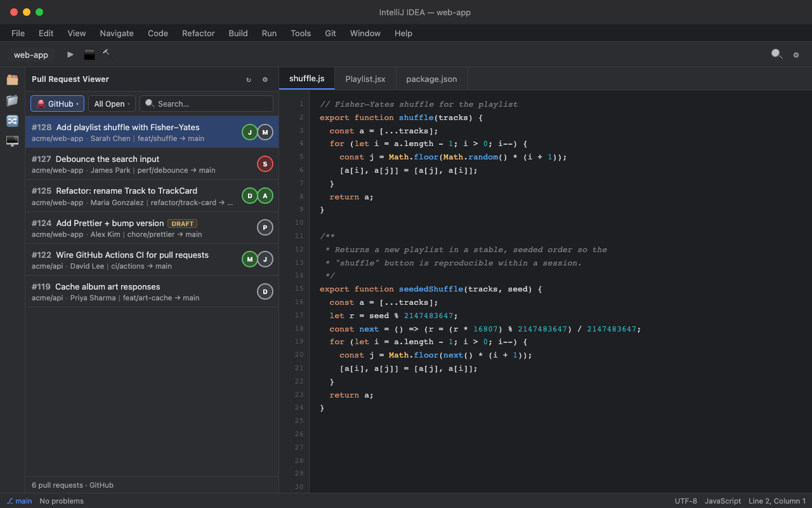Click No problems in the status bar
Screen dimensions: 812x508
62,501
